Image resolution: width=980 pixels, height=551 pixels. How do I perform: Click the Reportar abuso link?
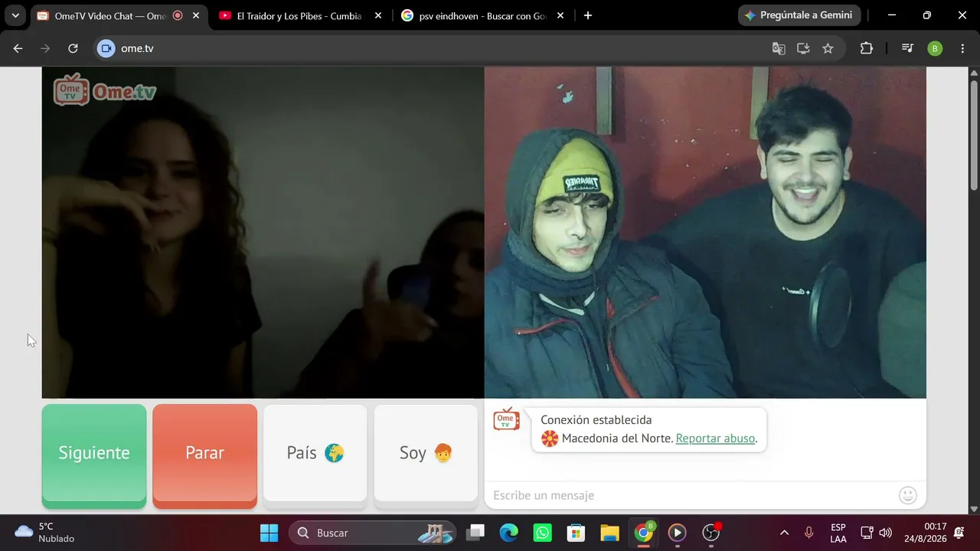(716, 439)
